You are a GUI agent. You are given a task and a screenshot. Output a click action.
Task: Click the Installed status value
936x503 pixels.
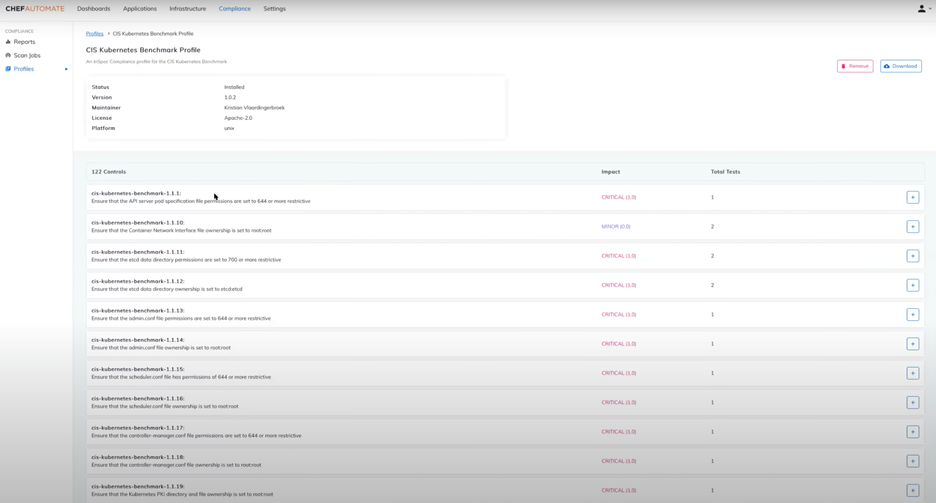[234, 87]
